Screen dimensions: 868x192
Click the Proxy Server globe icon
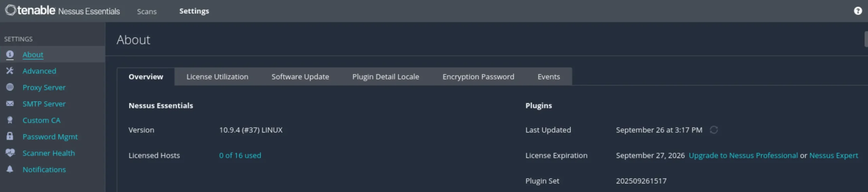point(10,87)
